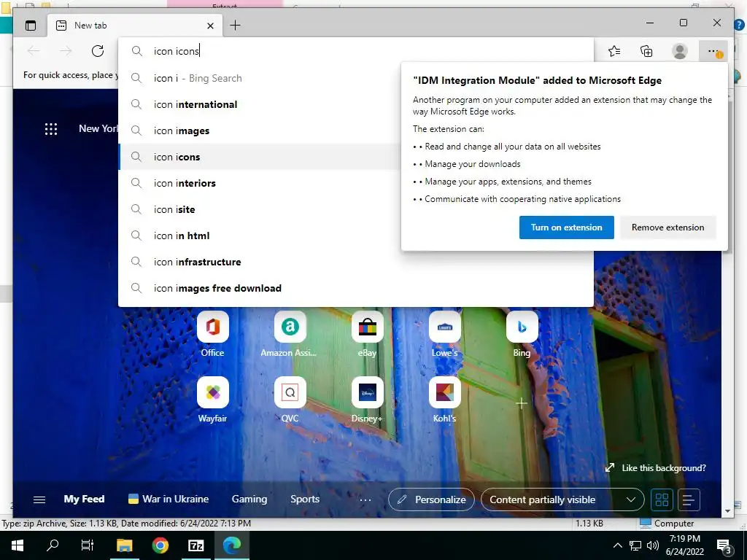Open File Explorer from taskbar

(x=124, y=545)
